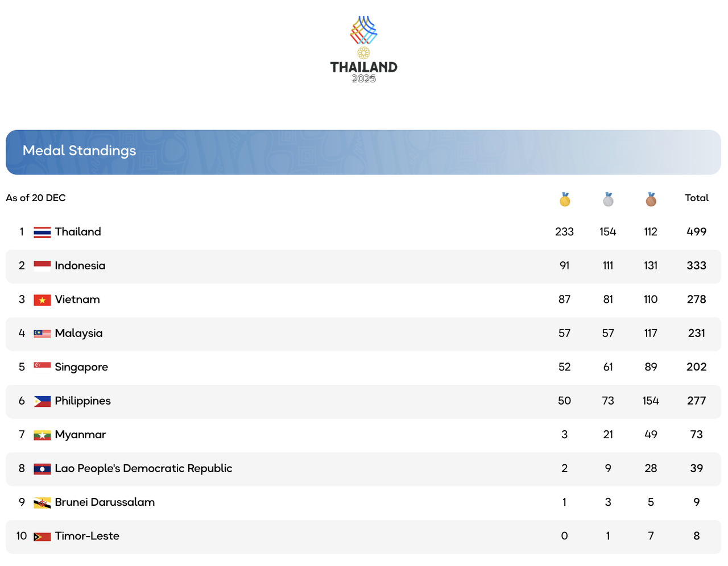The height and width of the screenshot is (566, 728).
Task: Click the Medal Standings header banner
Action: (x=363, y=152)
